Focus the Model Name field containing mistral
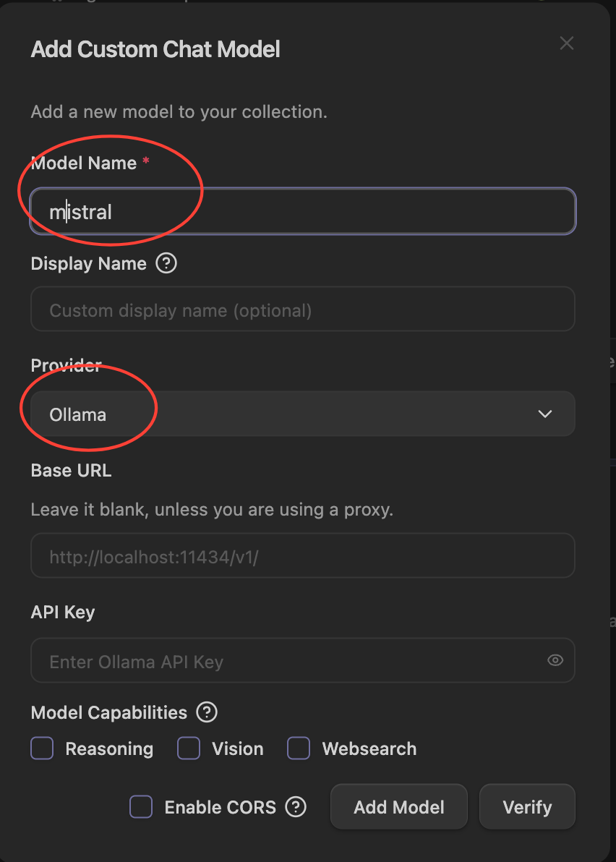The width and height of the screenshot is (616, 862). [x=302, y=212]
